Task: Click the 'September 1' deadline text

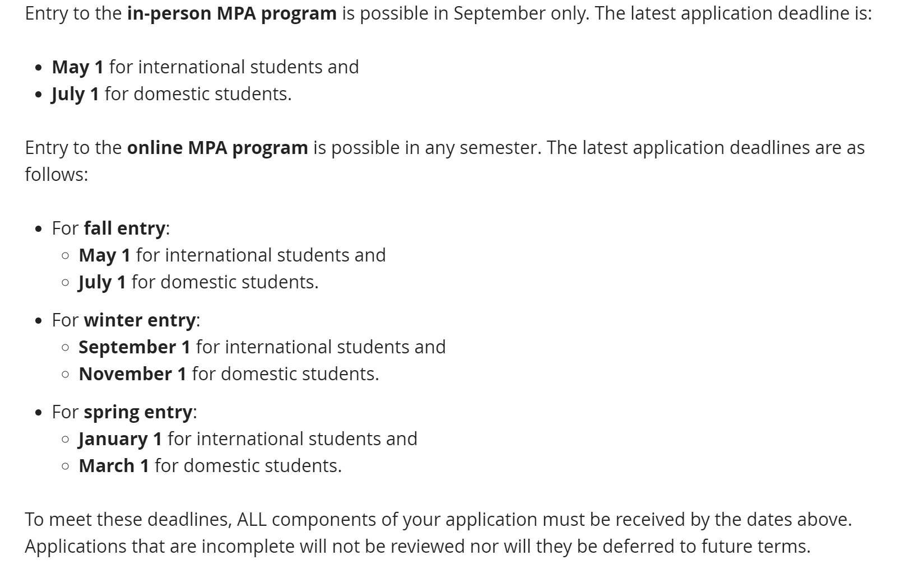Action: pos(134,347)
